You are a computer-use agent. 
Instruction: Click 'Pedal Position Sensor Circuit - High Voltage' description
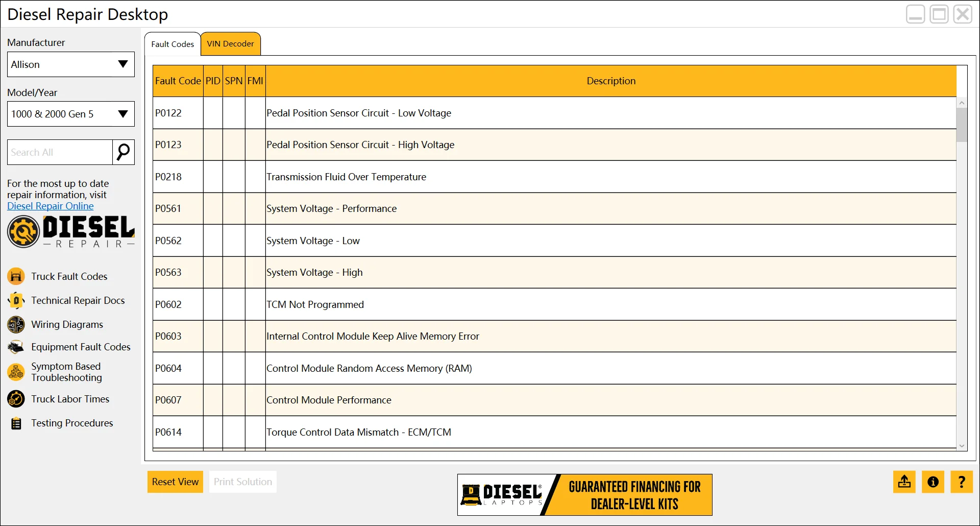360,145
